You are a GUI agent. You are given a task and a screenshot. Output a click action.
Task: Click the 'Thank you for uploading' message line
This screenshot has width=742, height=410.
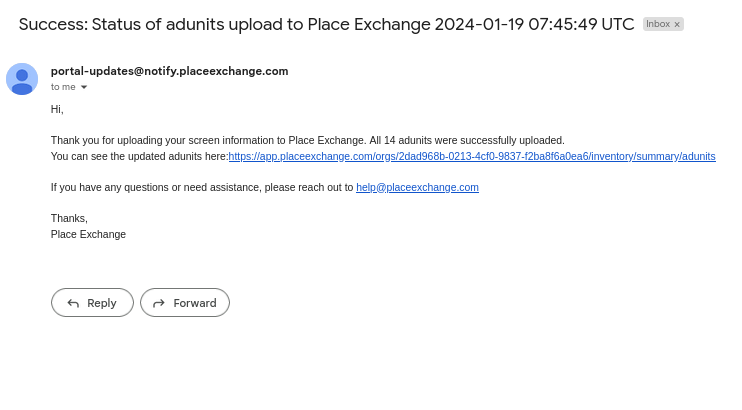308,141
